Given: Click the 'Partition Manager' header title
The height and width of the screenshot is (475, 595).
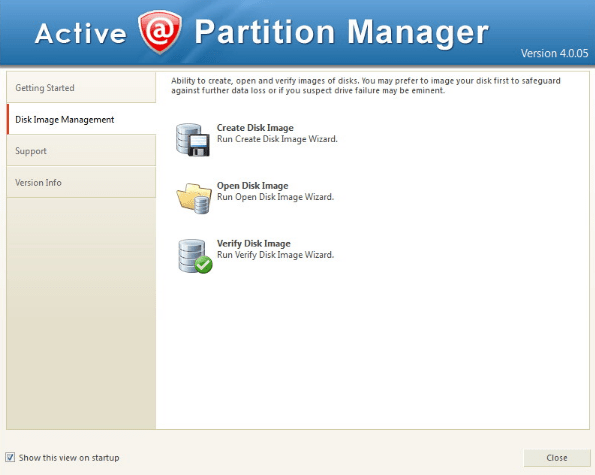Looking at the screenshot, I should pos(342,33).
